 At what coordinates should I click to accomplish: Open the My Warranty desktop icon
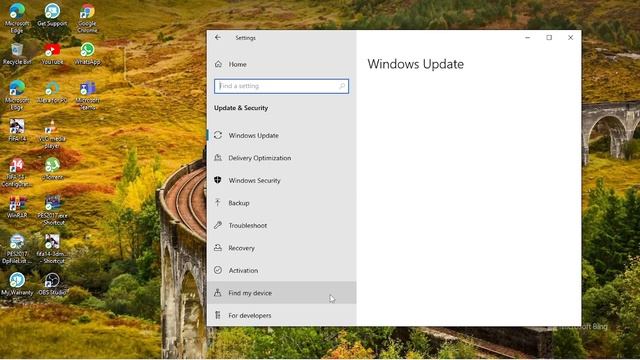coord(17,284)
